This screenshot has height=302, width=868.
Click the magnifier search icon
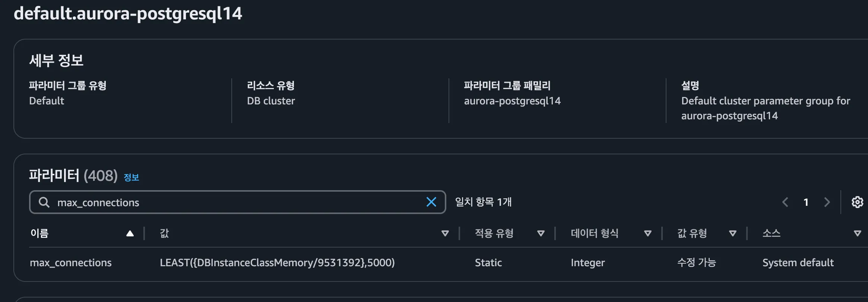point(44,202)
